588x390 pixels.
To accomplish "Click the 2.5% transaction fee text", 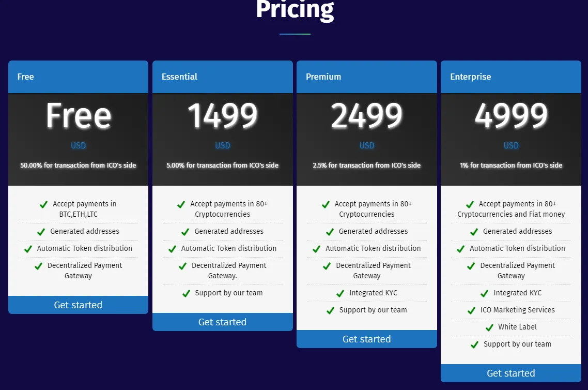I will [367, 165].
